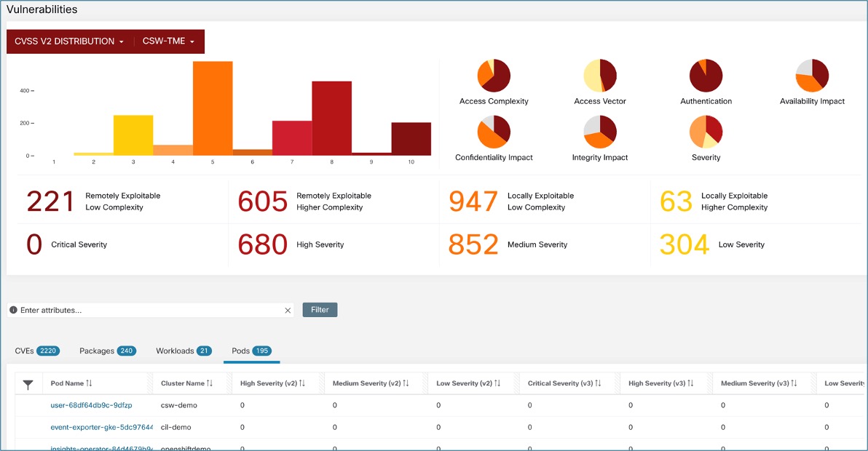
Task: Click the Vulnerabilities page heading
Action: pos(42,9)
